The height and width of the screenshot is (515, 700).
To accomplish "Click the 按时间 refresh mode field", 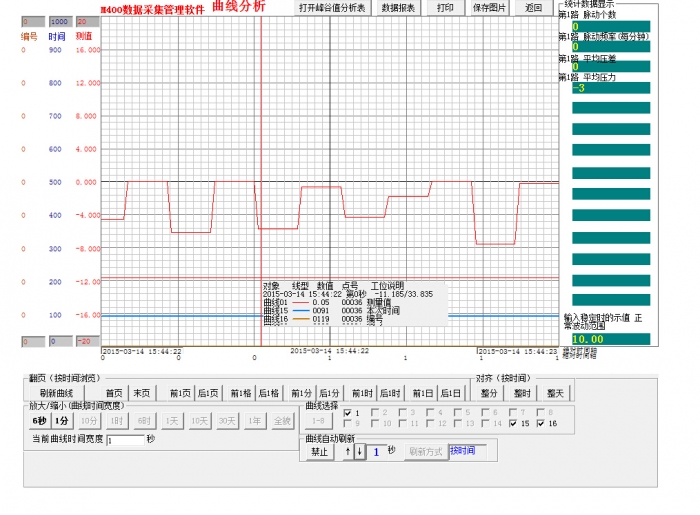I will click(468, 451).
